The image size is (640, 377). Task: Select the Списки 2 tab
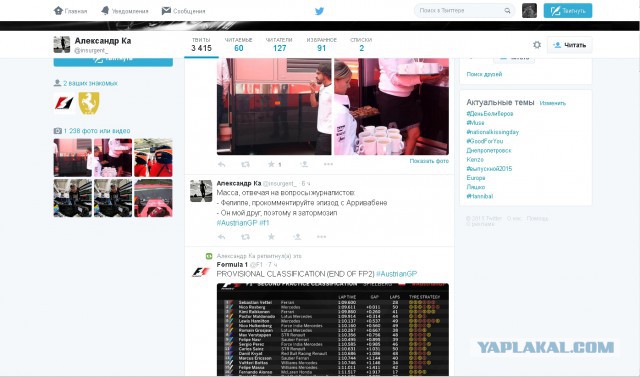click(361, 44)
